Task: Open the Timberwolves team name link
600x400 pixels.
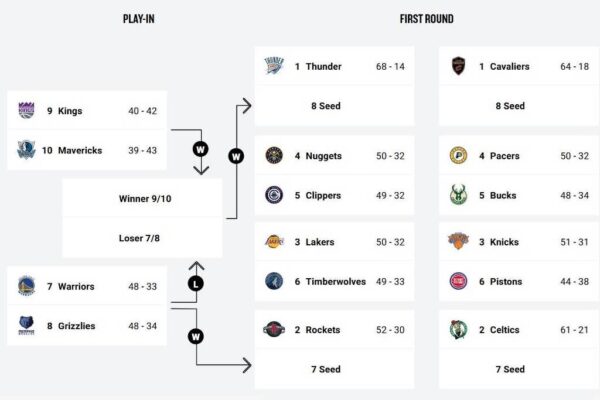Action: [x=336, y=282]
